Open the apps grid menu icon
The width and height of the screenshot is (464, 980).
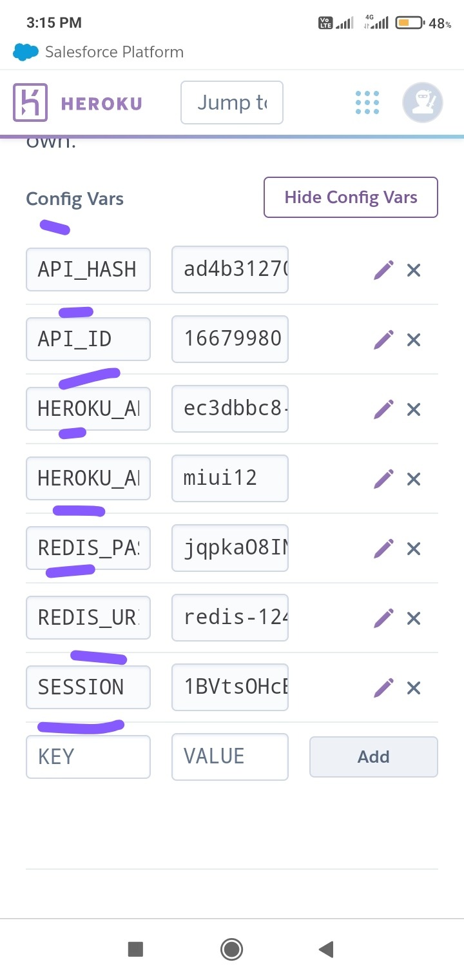(x=367, y=103)
